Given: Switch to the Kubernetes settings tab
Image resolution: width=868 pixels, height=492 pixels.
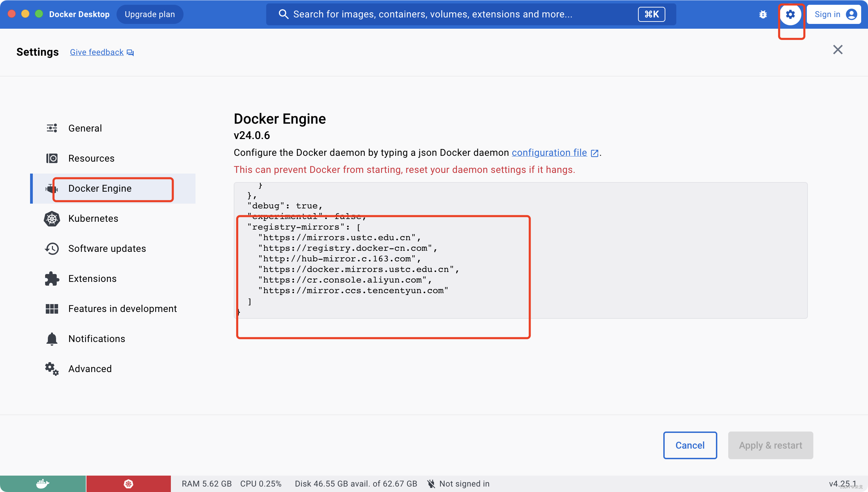Looking at the screenshot, I should (113, 219).
